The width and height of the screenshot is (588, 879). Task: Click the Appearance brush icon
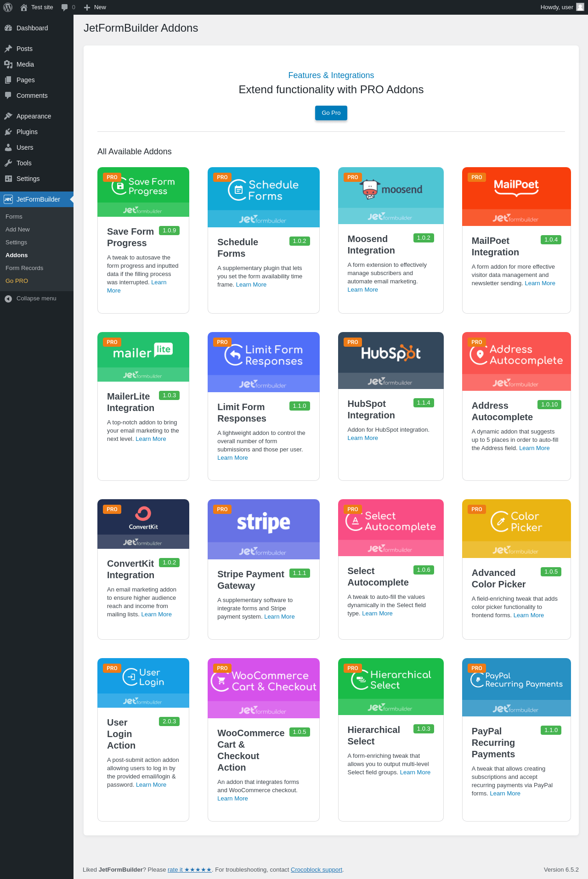point(8,116)
